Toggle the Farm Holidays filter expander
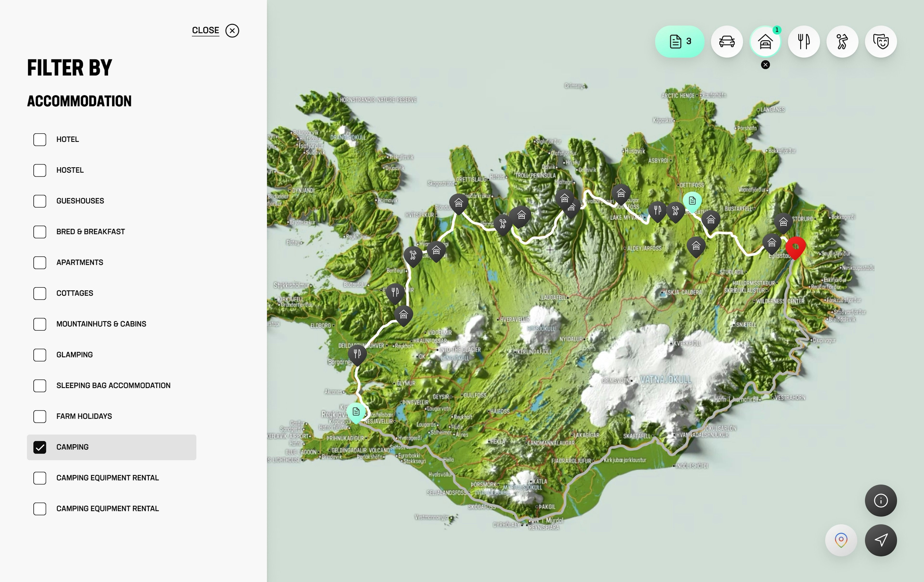This screenshot has width=924, height=582. (40, 416)
